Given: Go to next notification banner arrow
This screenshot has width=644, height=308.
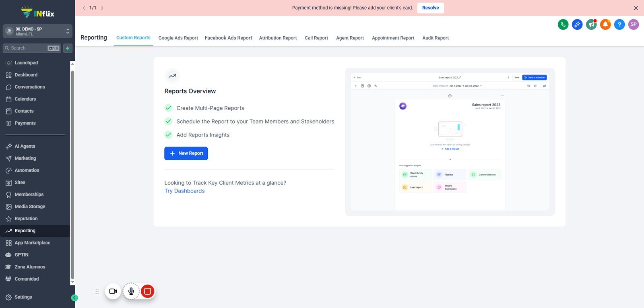Looking at the screenshot, I should click(102, 8).
